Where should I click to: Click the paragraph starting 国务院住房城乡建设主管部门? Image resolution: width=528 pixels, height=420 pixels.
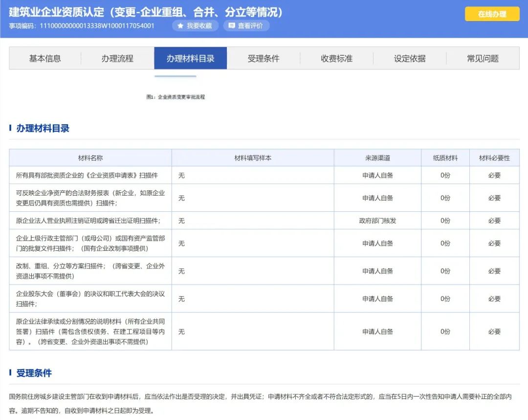[260, 403]
